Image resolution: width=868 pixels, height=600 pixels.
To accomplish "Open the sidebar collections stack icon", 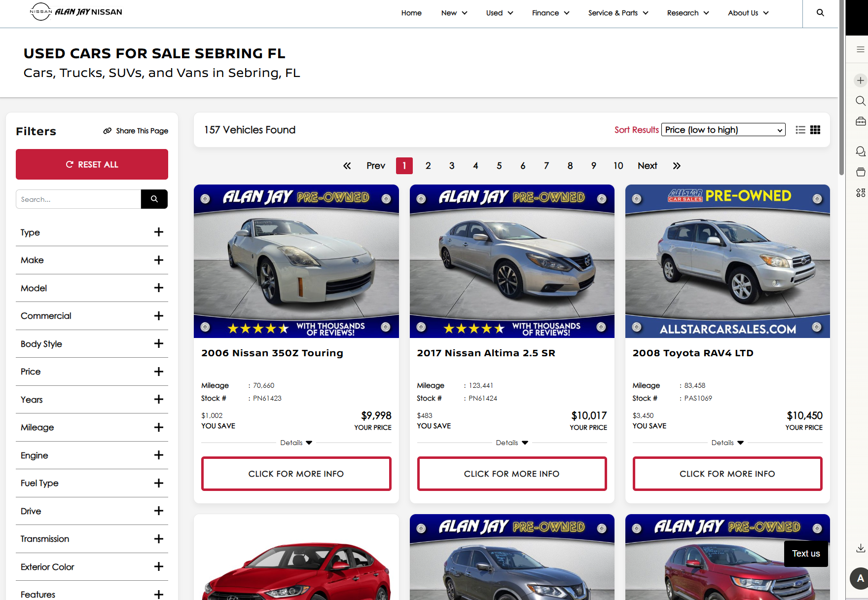I will [861, 172].
